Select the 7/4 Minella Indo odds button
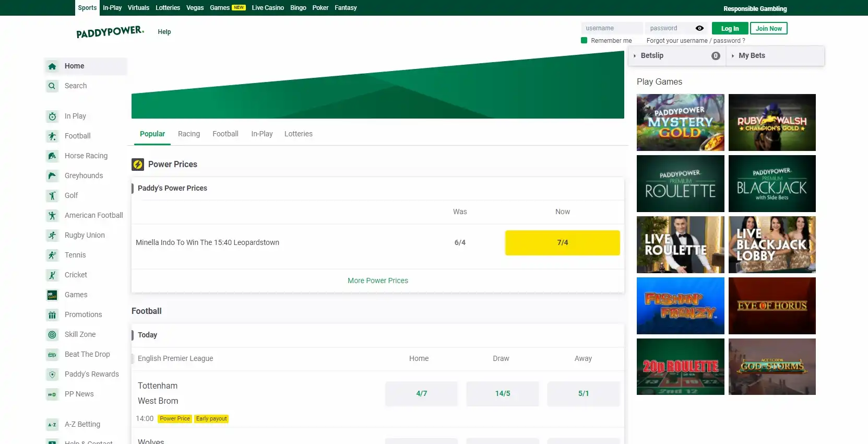The width and height of the screenshot is (868, 444). [563, 243]
